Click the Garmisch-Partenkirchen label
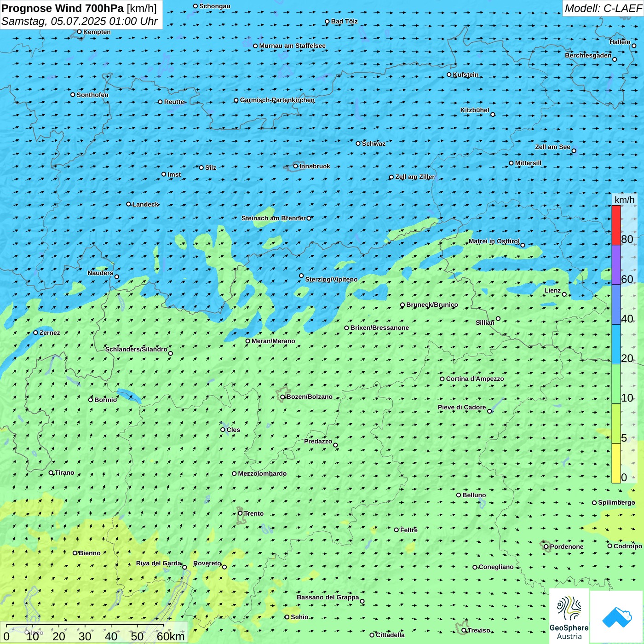Image resolution: width=644 pixels, height=644 pixels. point(277,100)
